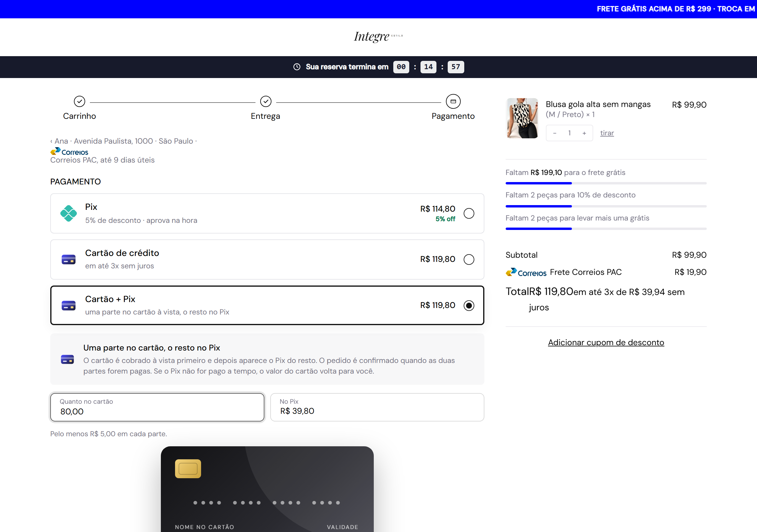
Task: Click the card icon in the info box
Action: pos(67,359)
